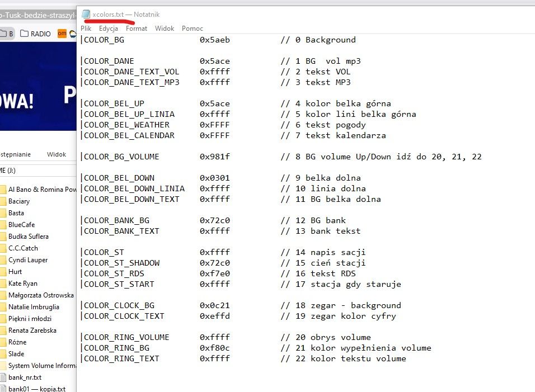Select the Basta folder

[x=16, y=212]
